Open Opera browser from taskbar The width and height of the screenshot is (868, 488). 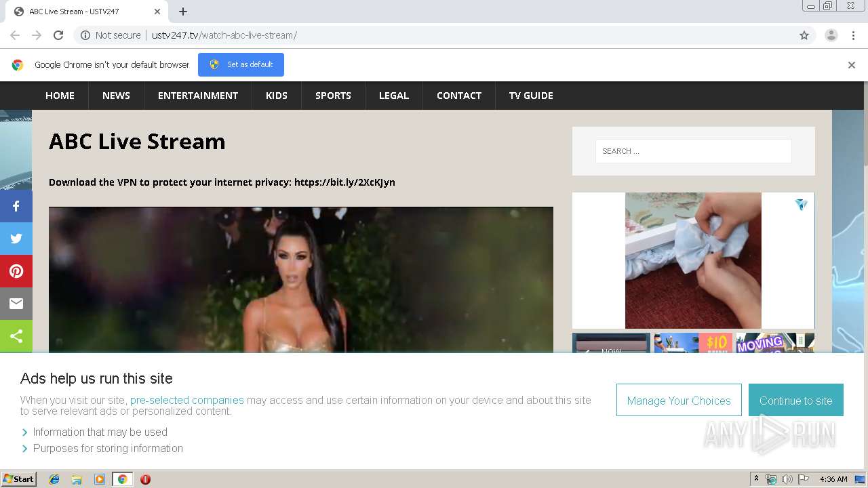[x=145, y=479]
